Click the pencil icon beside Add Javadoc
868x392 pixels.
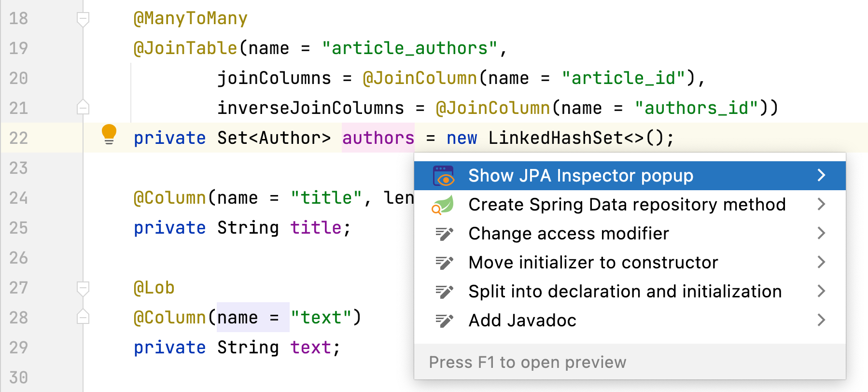[444, 321]
